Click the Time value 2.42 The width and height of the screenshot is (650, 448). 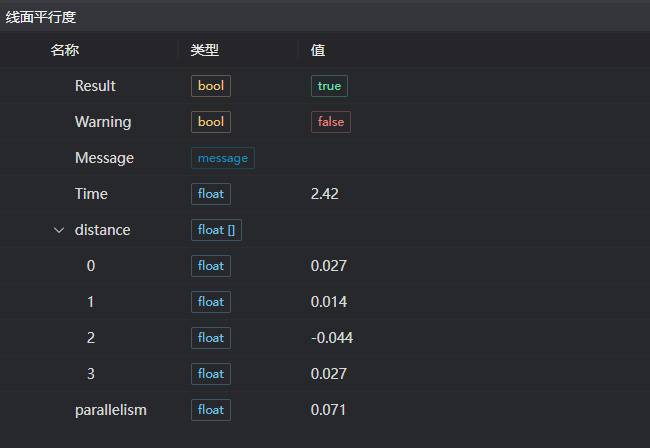click(325, 194)
